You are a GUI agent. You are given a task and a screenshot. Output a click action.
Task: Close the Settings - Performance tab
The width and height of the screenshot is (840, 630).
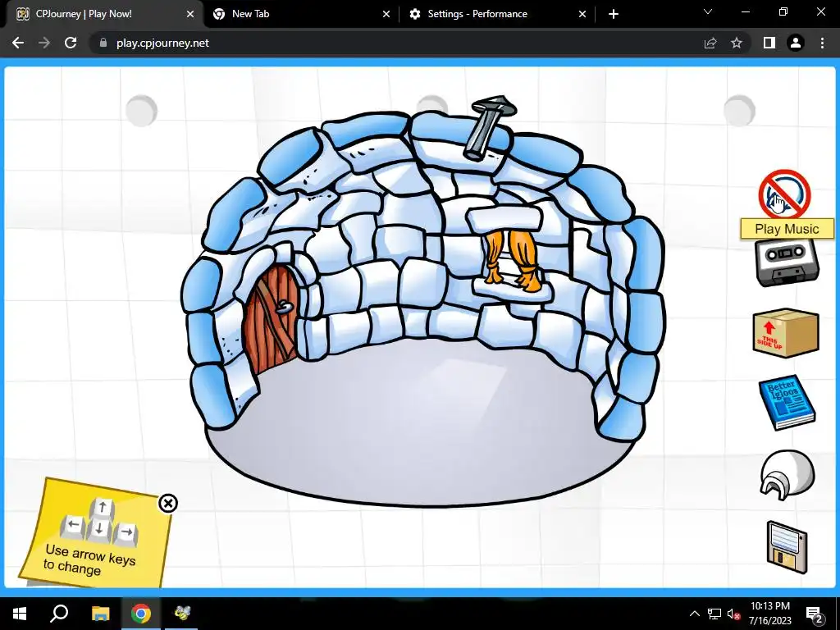[582, 15]
